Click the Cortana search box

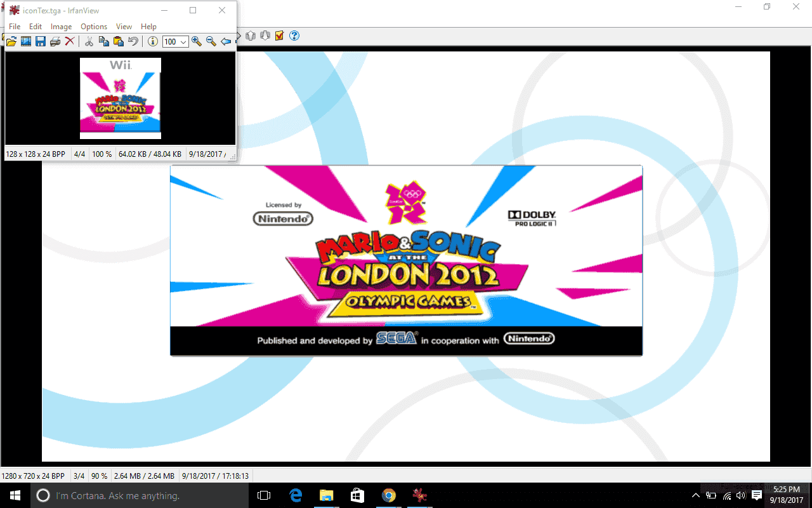pos(140,495)
